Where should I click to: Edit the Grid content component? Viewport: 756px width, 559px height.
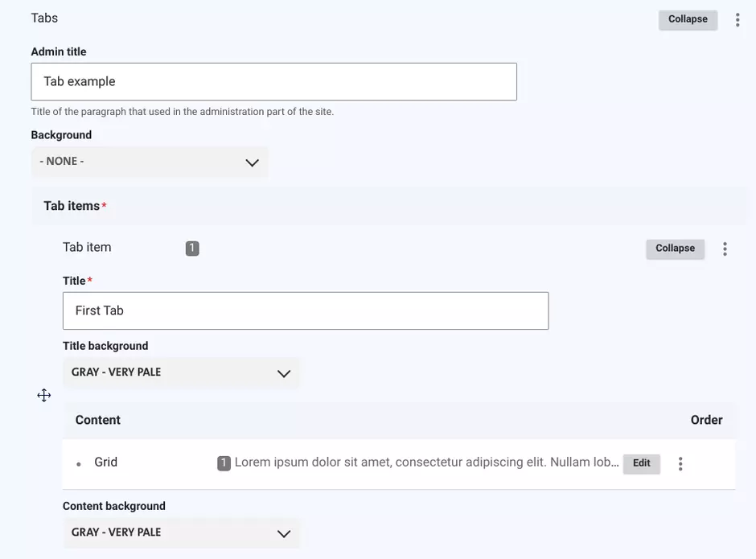pyautogui.click(x=641, y=463)
